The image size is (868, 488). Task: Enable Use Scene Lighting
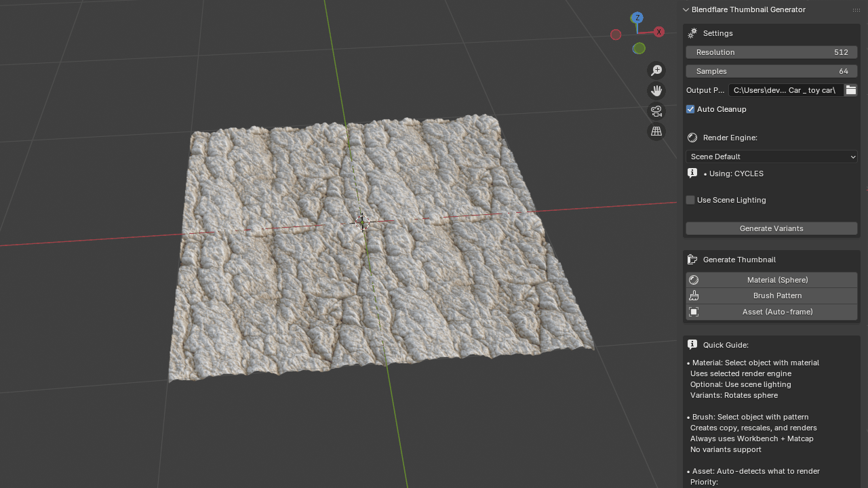tap(690, 199)
